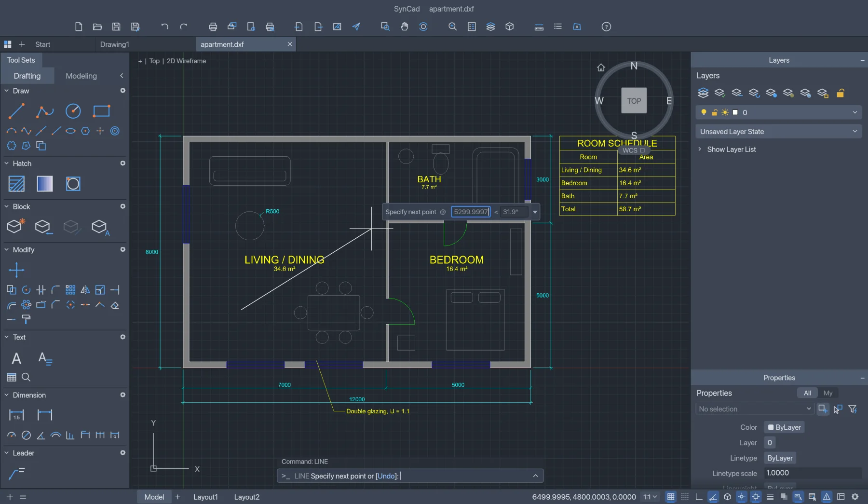The image size is (868, 504).
Task: Open the Unsaved Layer State dropdown
Action: [x=778, y=132]
